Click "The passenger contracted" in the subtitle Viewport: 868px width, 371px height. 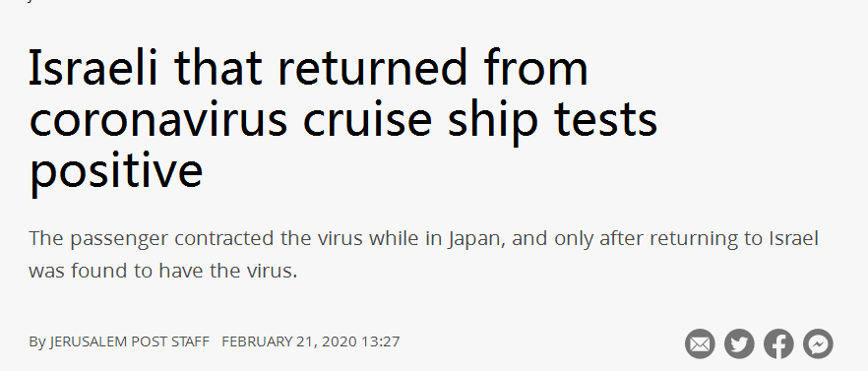coord(143,240)
